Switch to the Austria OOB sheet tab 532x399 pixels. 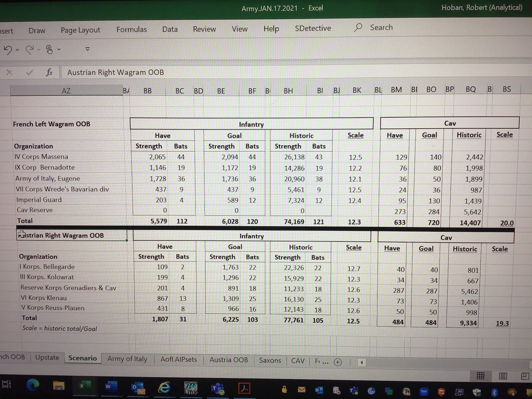[229, 360]
